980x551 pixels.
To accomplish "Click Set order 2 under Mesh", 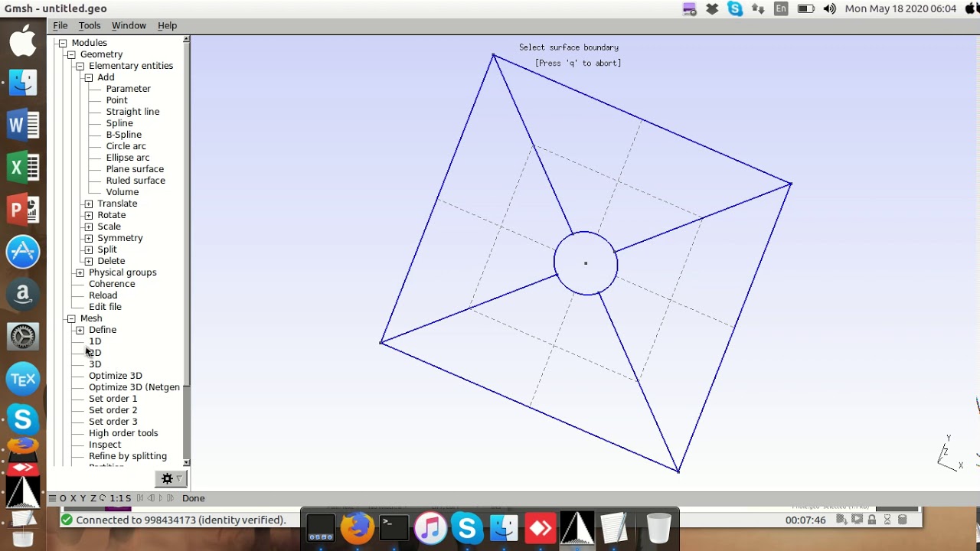I will (x=113, y=410).
